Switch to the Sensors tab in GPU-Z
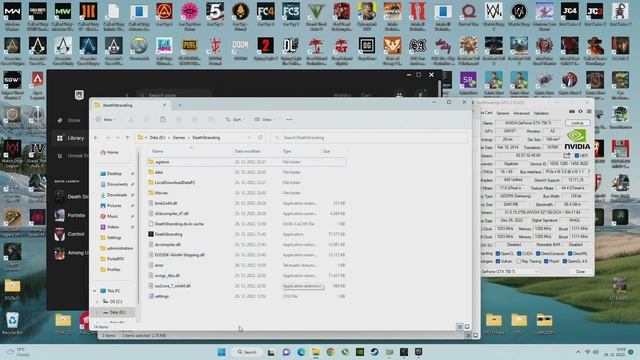Screen dimensions: 640x360 (503, 113)
